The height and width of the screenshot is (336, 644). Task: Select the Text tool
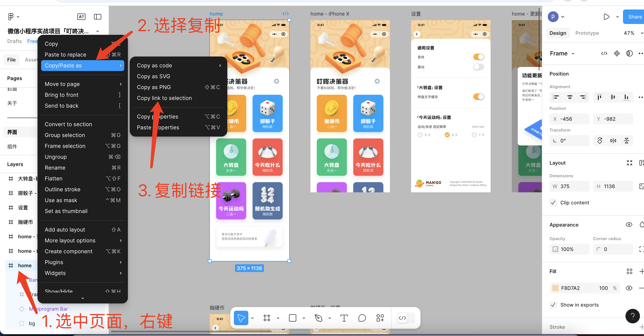coord(344,318)
